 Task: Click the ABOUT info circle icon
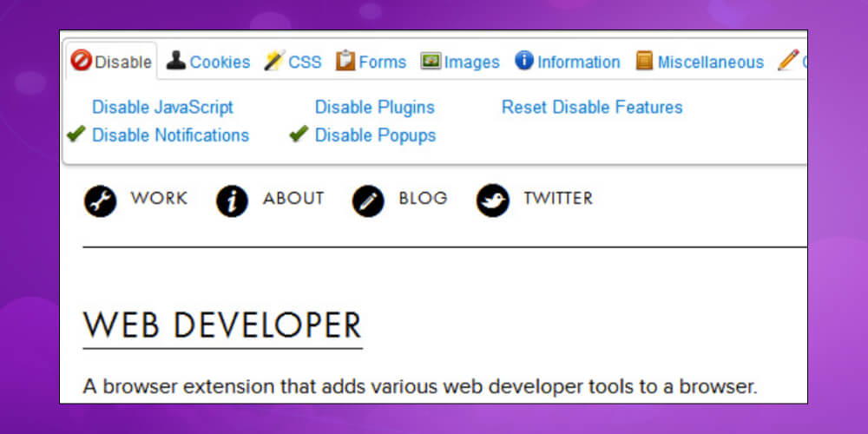(232, 201)
